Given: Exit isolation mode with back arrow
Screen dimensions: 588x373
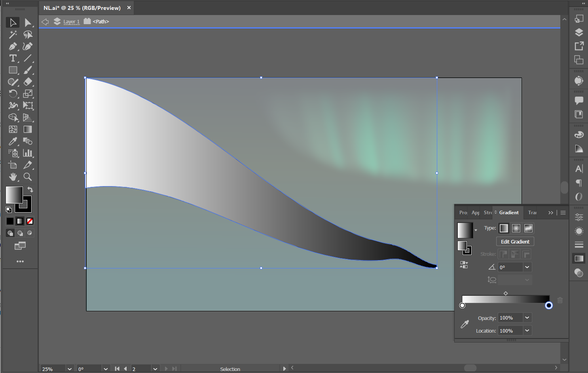Looking at the screenshot, I should [x=45, y=22].
